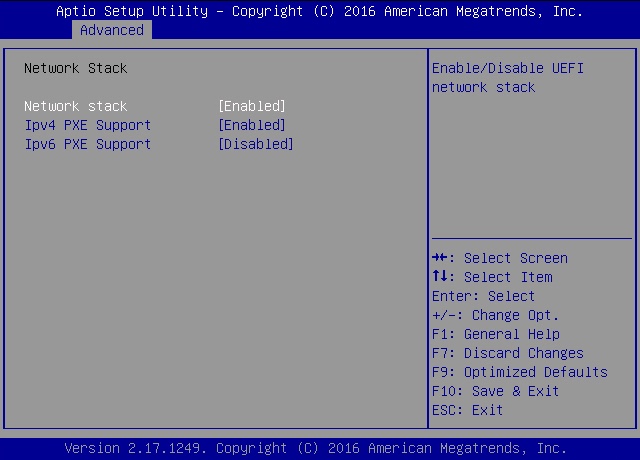This screenshot has width=640, height=460.
Task: Click the F7: Discard Changes hint
Action: point(507,353)
